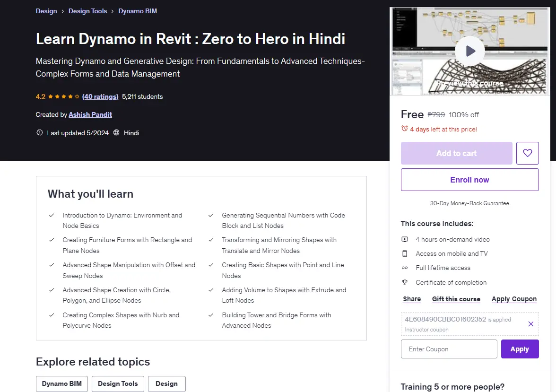Click the '30-Day Money-Back Guarantee' text
The width and height of the screenshot is (556, 392).
pos(469,203)
